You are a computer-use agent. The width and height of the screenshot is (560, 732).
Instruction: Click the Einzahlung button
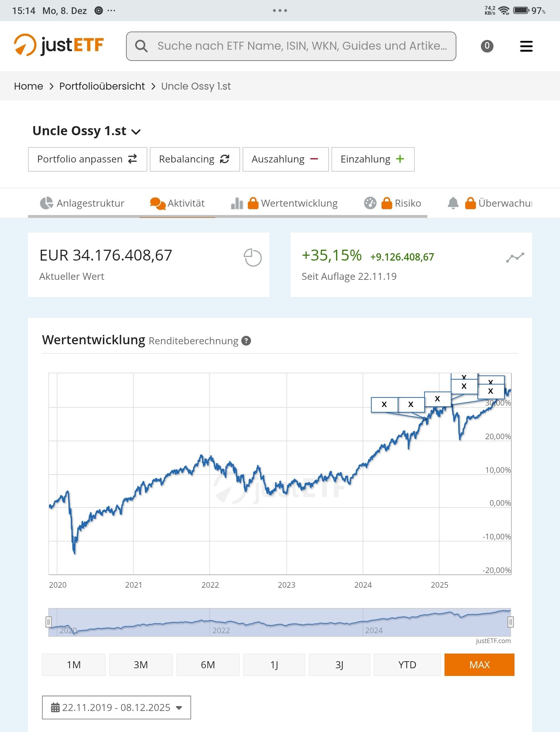pos(373,159)
